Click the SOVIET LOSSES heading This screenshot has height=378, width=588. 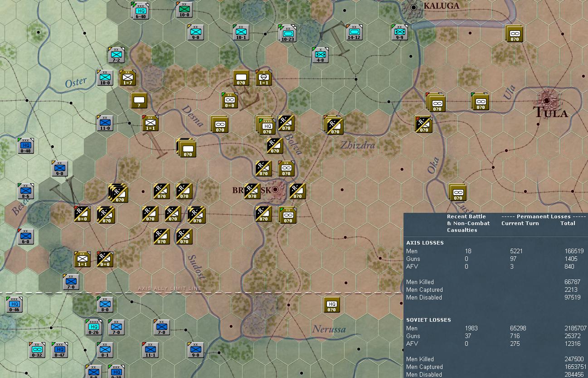pos(428,320)
